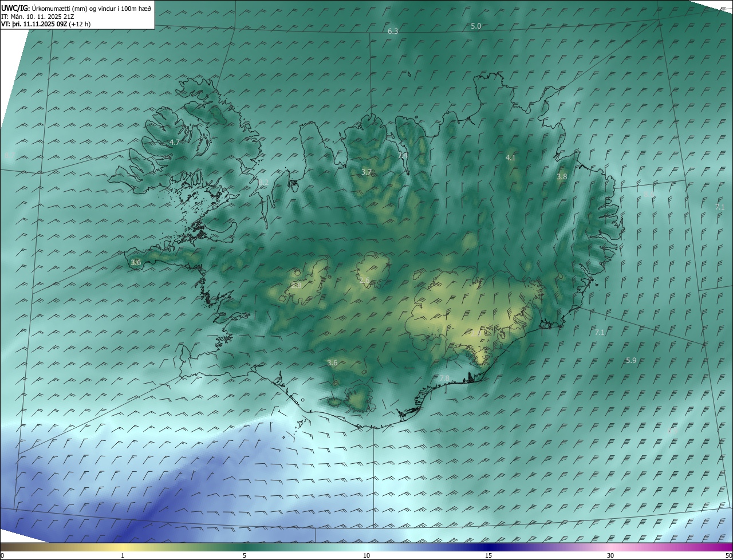Click the '1' tick on the color scale
The image size is (733, 560).
(x=123, y=555)
